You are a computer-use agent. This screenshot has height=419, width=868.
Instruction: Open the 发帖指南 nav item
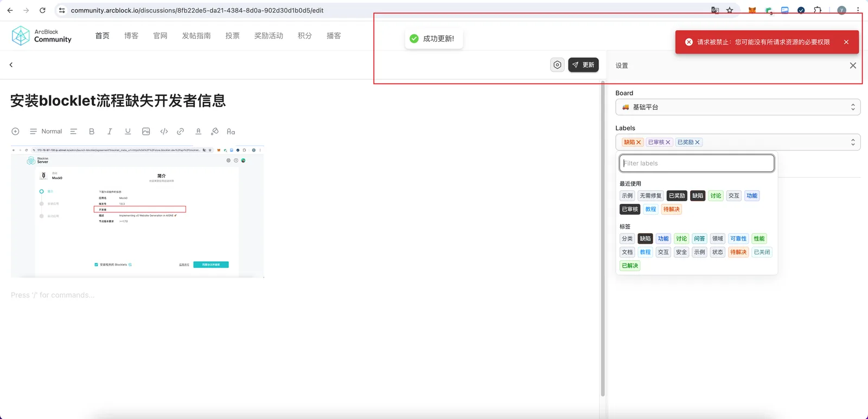196,36
